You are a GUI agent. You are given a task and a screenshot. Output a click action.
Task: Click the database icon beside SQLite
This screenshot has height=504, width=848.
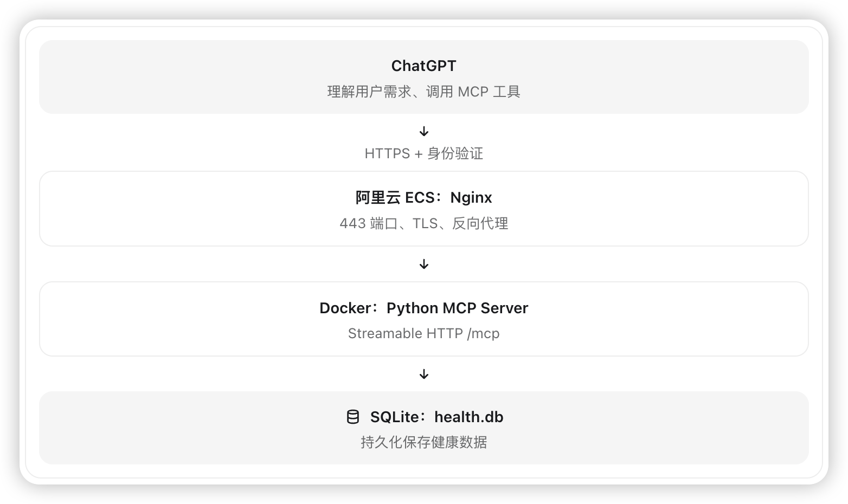(x=353, y=417)
